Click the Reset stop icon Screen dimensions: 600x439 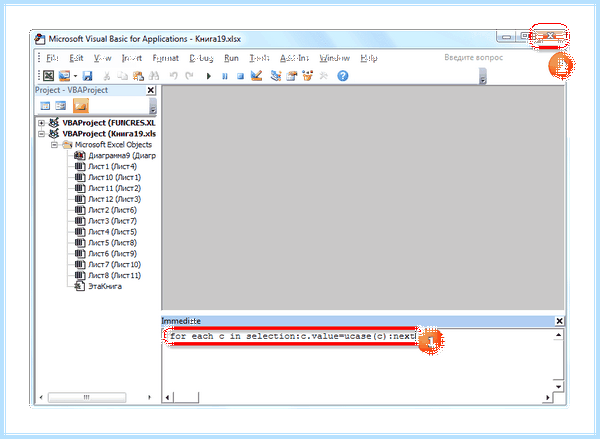240,76
